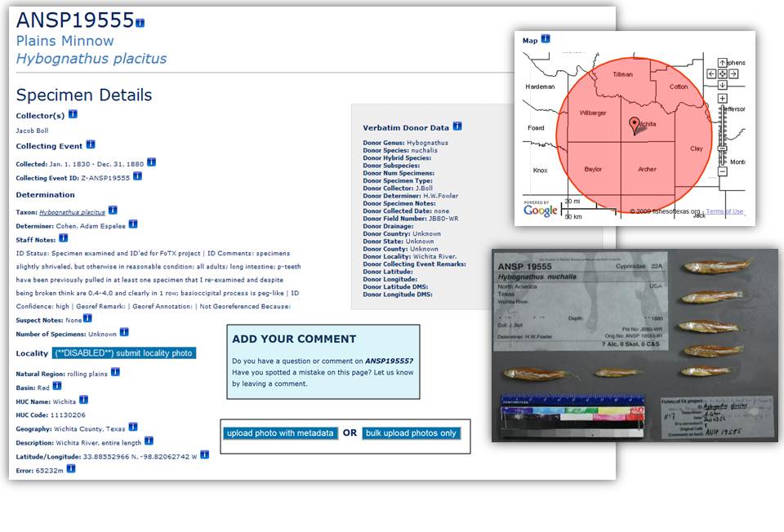784x532 pixels.
Task: Click the upload photo with metadata button
Action: (280, 432)
